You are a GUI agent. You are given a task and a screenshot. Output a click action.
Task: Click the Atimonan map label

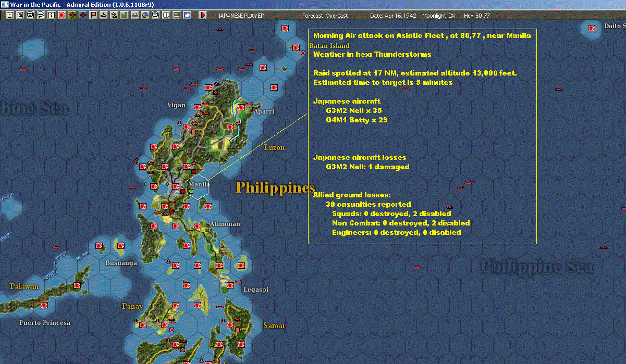point(225,224)
